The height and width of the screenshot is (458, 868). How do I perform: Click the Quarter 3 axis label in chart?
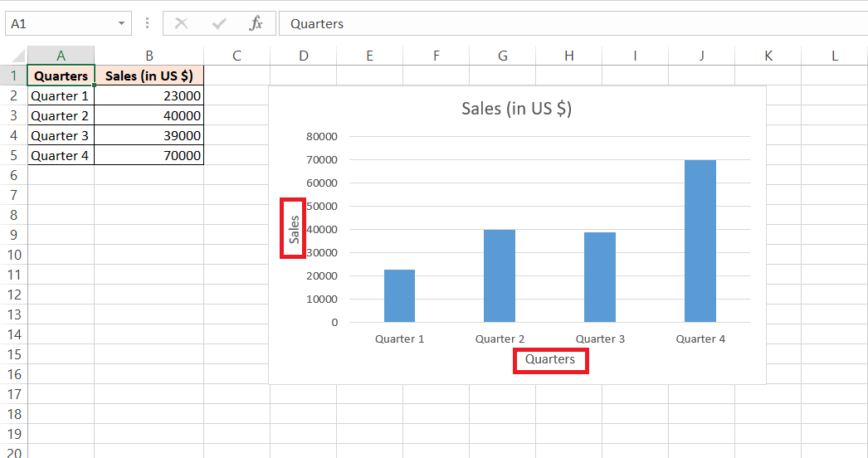point(600,339)
